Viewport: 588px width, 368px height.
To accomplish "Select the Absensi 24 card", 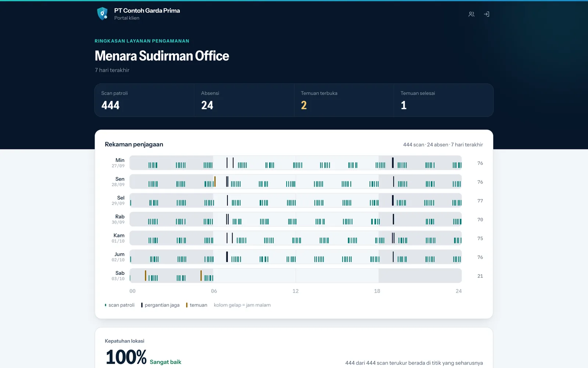I will (244, 100).
